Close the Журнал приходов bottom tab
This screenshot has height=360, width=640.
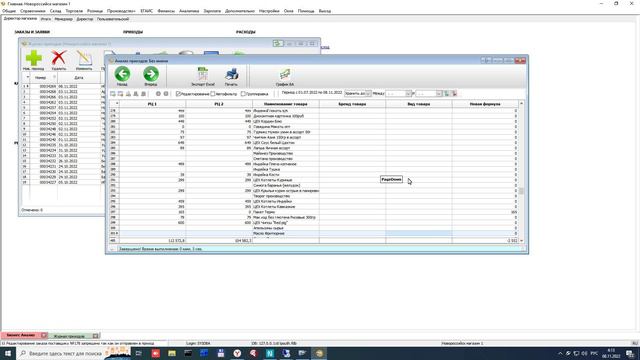pyautogui.click(x=96, y=336)
